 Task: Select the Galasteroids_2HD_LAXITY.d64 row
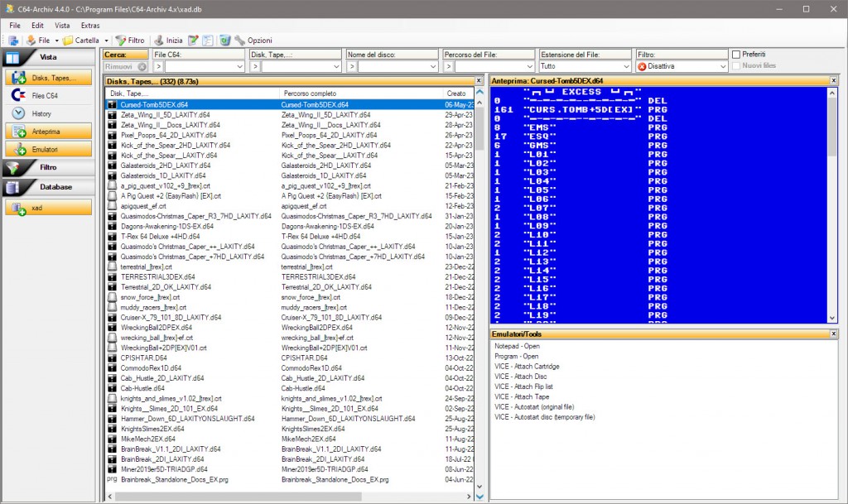290,166
